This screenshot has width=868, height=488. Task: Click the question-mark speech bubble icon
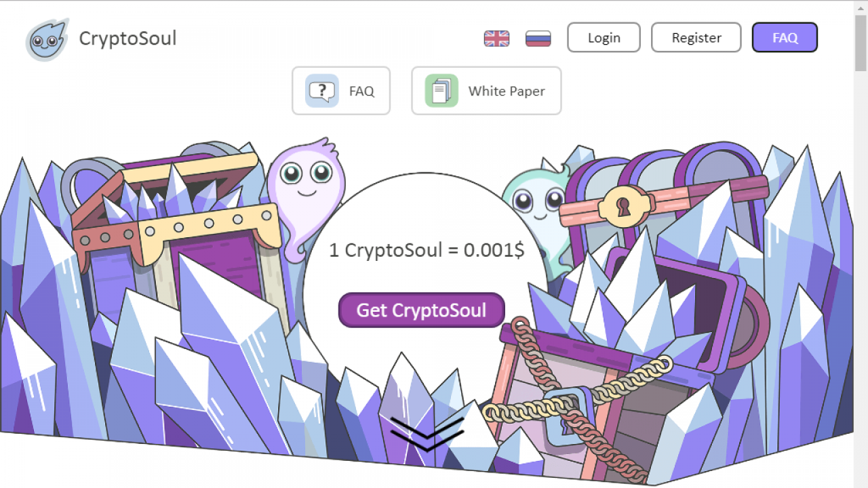pyautogui.click(x=322, y=91)
